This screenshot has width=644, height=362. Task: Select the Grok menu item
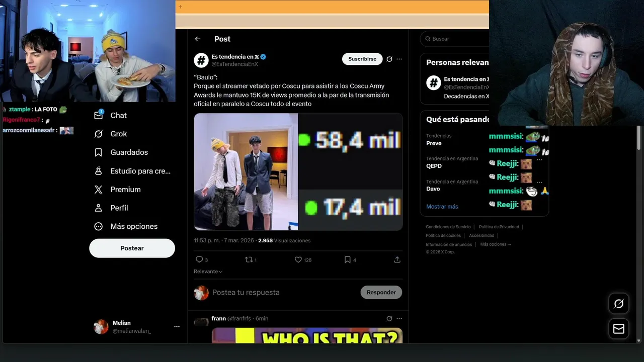(119, 134)
